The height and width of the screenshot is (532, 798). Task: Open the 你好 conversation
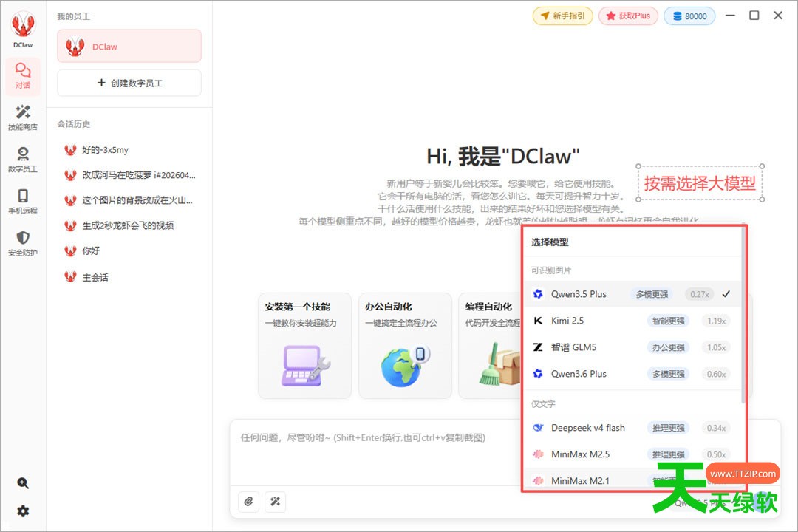click(129, 251)
